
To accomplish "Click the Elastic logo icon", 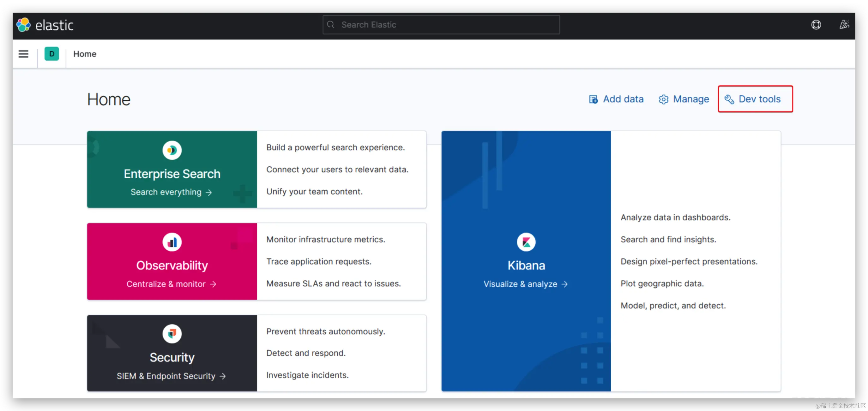I will pos(24,25).
